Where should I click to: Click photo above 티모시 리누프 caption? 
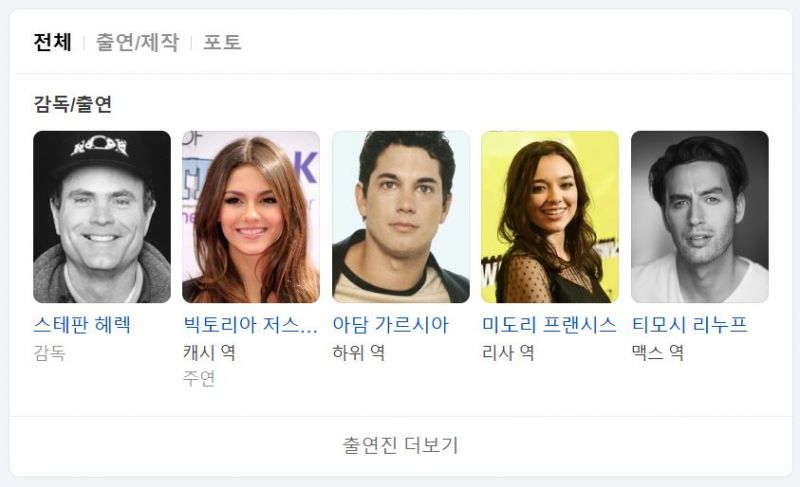(x=700, y=217)
